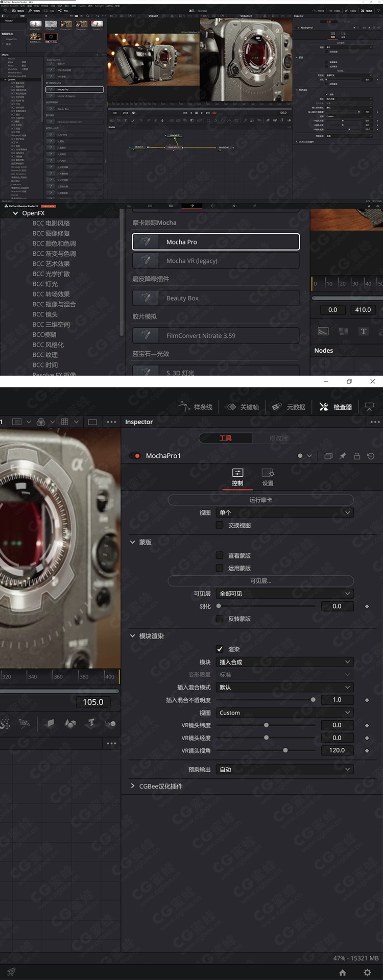The width and height of the screenshot is (383, 980).
Task: Select the Shape 3D tool icon
Action: [x=70, y=723]
